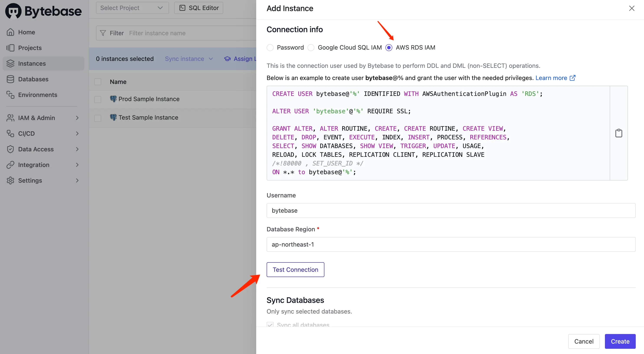Open the Select Project dropdown
Screen dimensions: 644x354
132,8
